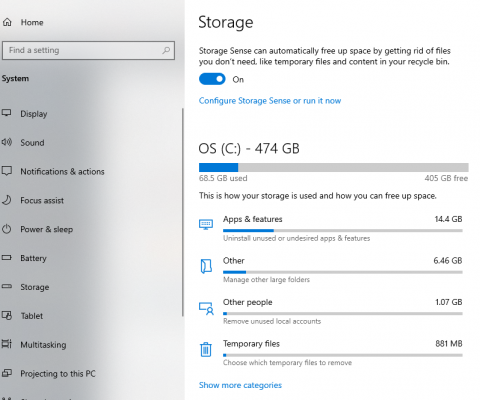Viewport: 480px width, 400px height.
Task: Click 'Choose which temporary files to remove'
Action: 287,363
